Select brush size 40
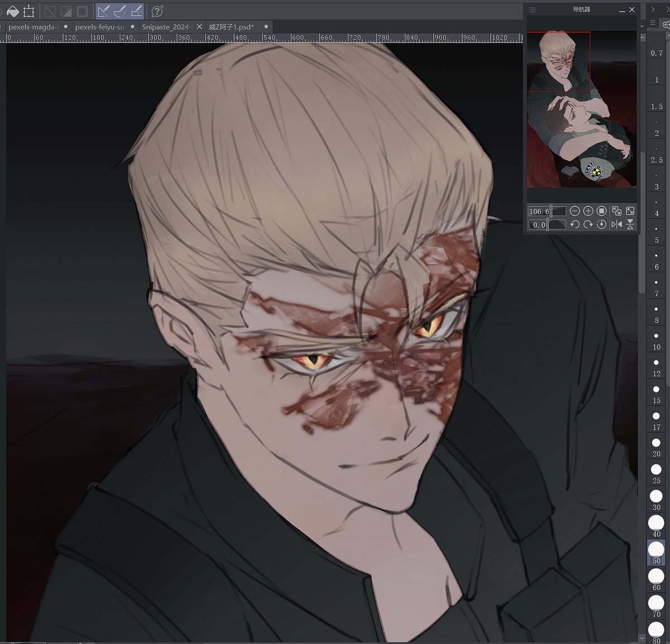This screenshot has height=644, width=670. coord(656,527)
